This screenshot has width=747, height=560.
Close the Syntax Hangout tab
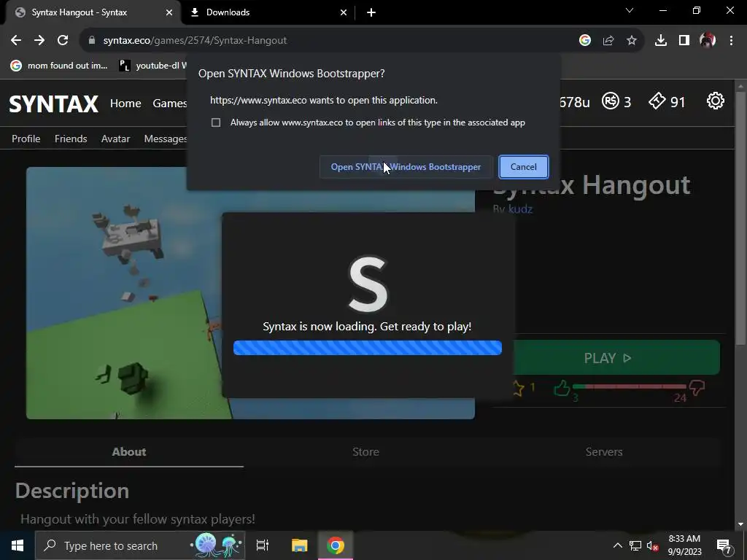click(169, 12)
